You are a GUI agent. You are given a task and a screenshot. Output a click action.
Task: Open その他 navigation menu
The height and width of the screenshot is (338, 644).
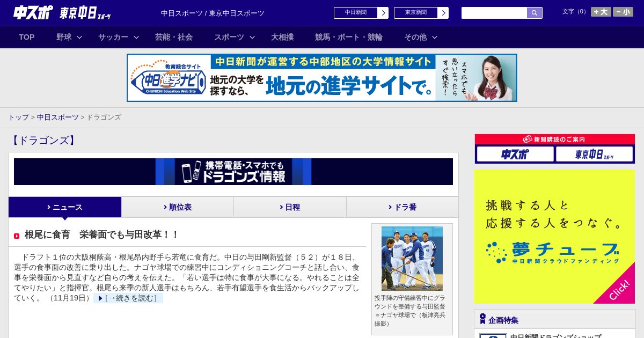pyautogui.click(x=415, y=37)
